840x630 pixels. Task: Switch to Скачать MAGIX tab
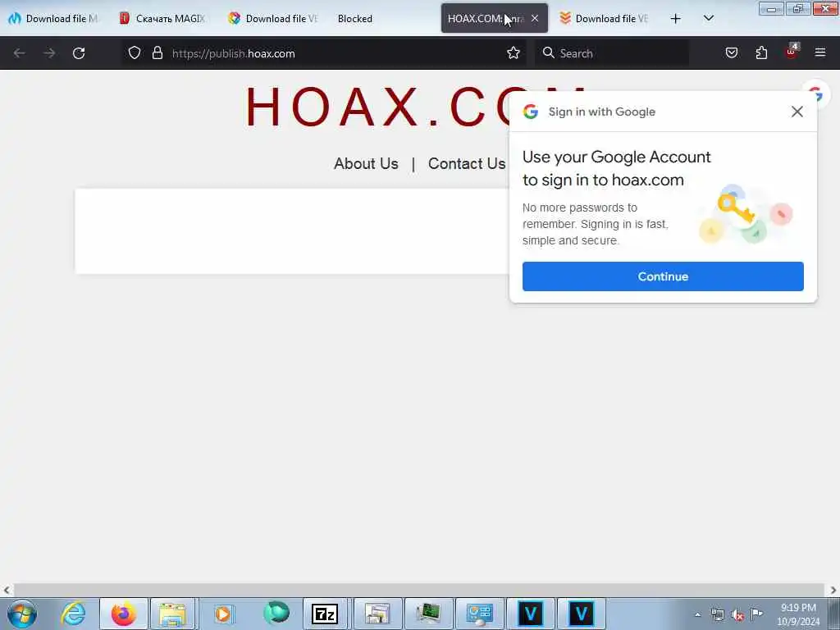tap(162, 19)
